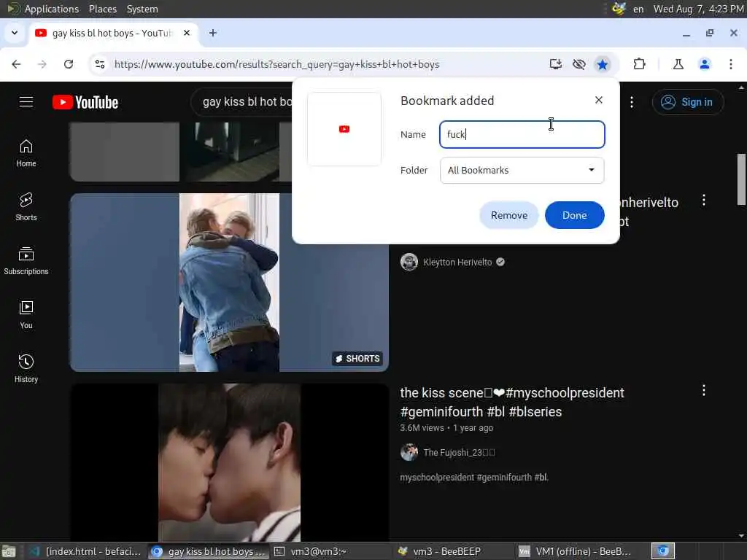This screenshot has width=747, height=560.
Task: Click the show desktop icon in taskbar
Action: click(x=9, y=551)
